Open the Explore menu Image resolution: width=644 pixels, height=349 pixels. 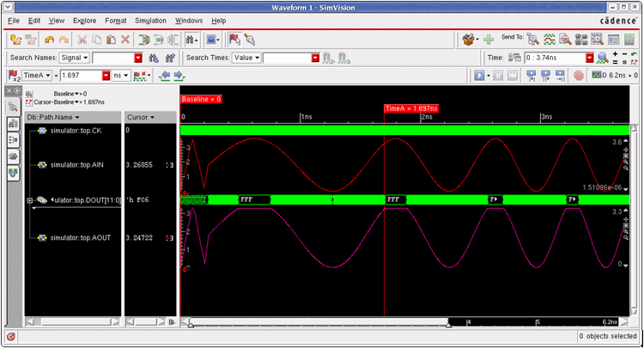pos(84,20)
